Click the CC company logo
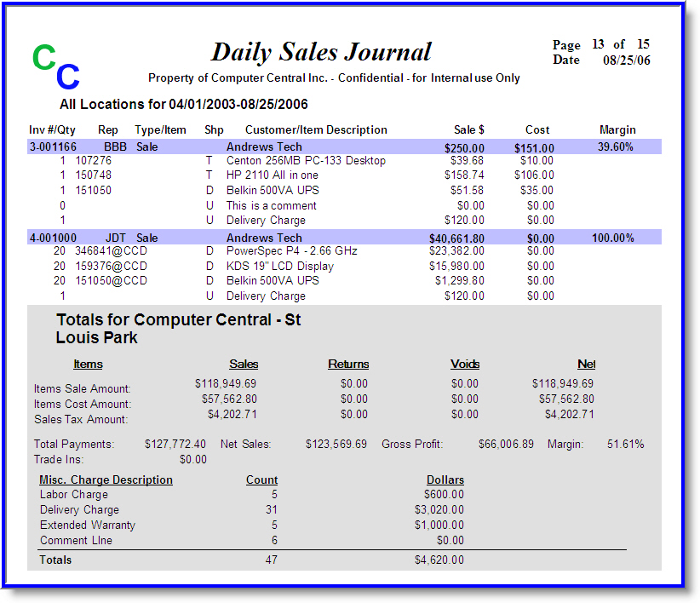The width and height of the screenshot is (700, 603). 56,66
